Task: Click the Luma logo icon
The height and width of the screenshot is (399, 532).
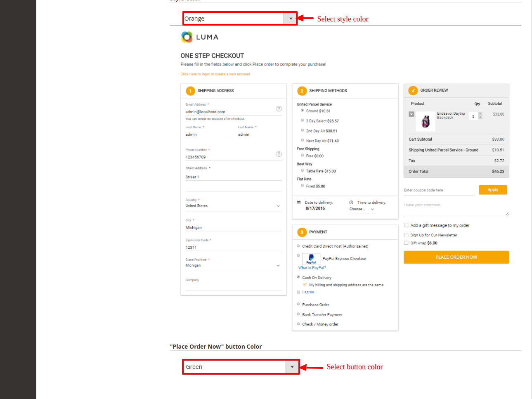Action: point(187,37)
